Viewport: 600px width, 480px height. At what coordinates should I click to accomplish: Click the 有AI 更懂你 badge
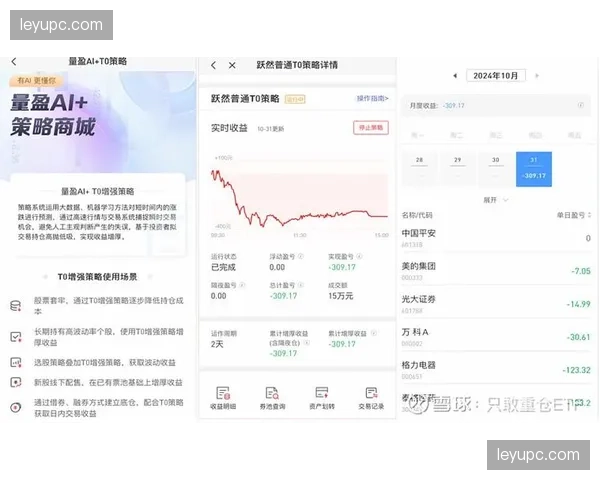point(36,80)
